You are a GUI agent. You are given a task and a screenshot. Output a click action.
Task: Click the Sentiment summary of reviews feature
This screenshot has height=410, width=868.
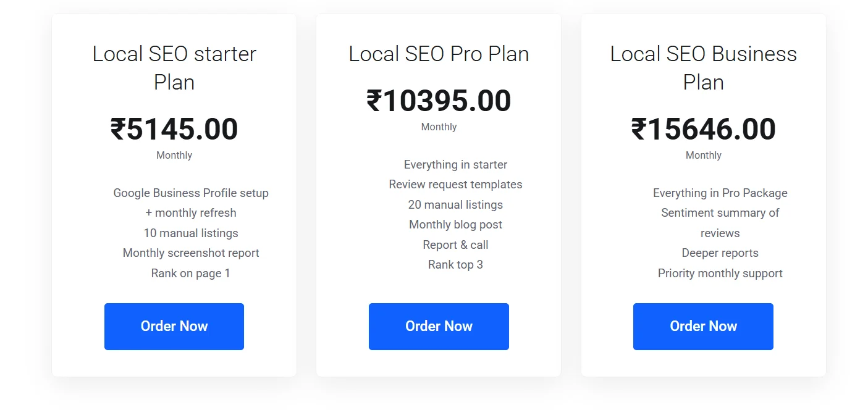coord(720,222)
